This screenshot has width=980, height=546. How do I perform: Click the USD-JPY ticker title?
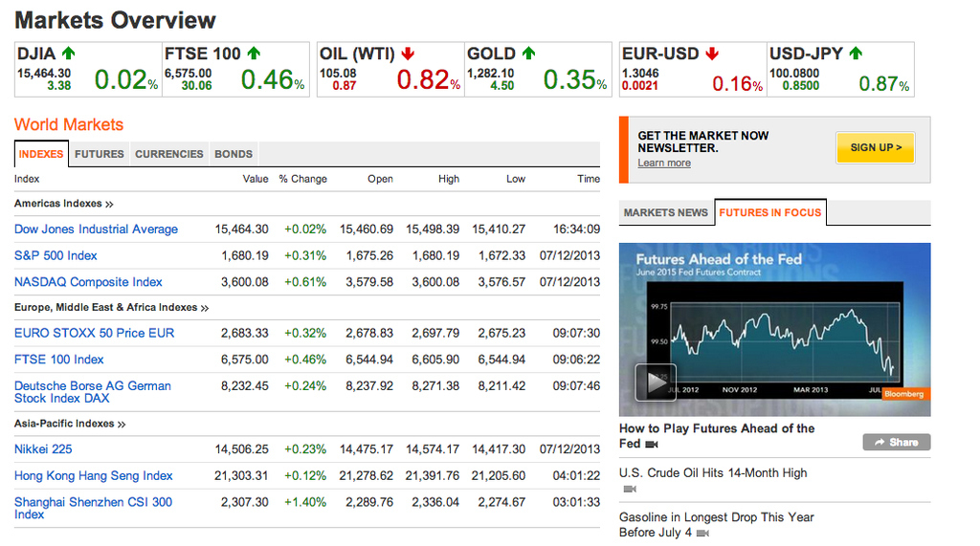click(x=806, y=54)
